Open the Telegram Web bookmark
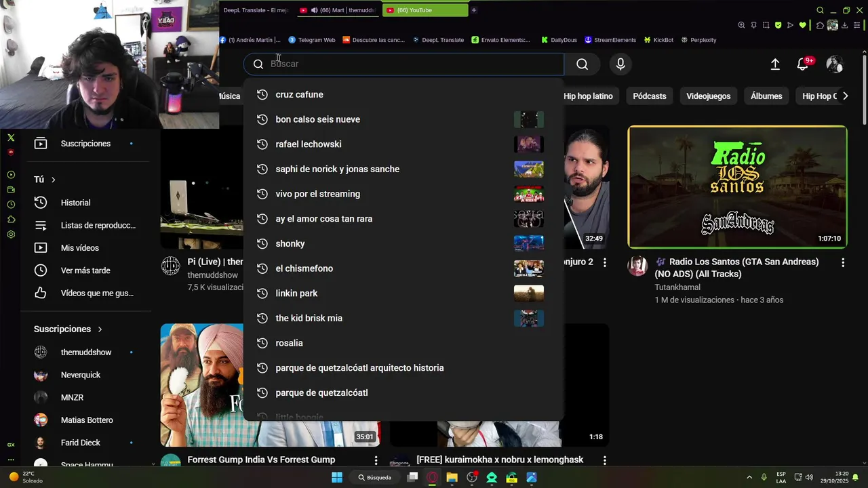Image resolution: width=868 pixels, height=488 pixels. pyautogui.click(x=312, y=40)
